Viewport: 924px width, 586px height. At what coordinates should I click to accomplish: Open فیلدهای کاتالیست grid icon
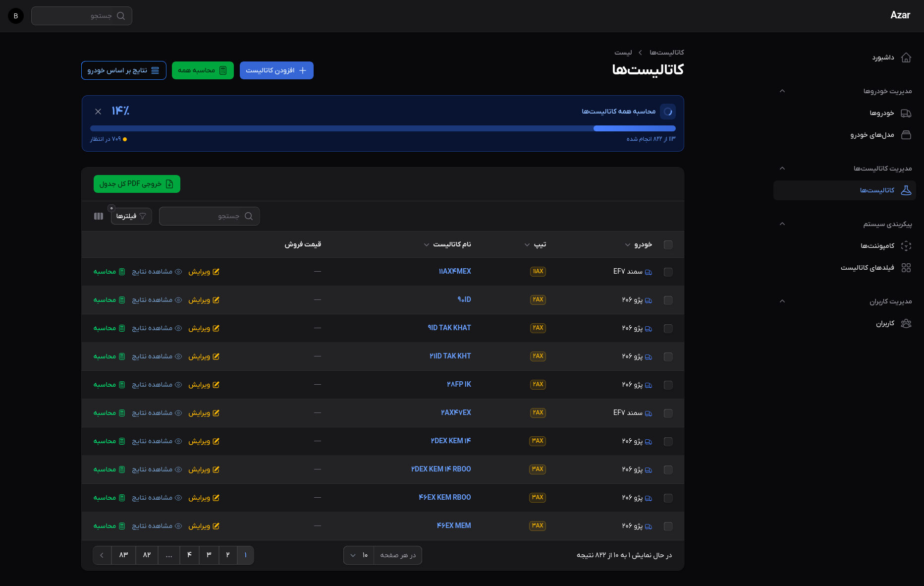pyautogui.click(x=906, y=268)
